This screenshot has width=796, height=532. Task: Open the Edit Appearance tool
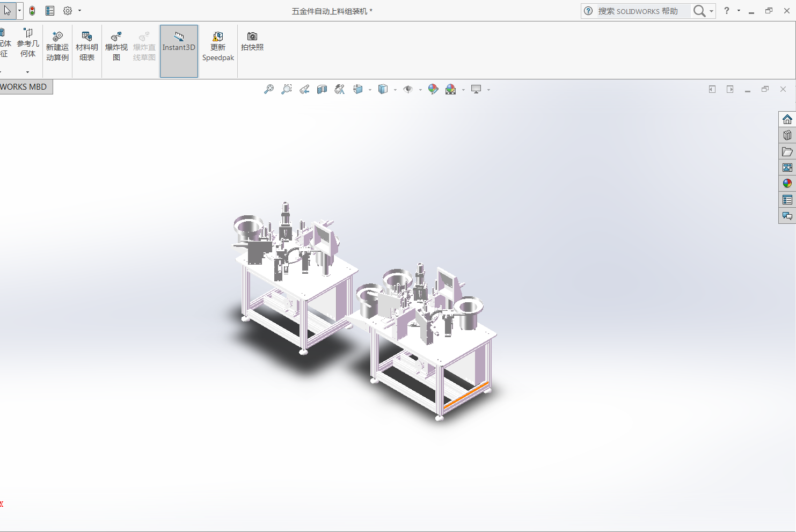coord(433,90)
